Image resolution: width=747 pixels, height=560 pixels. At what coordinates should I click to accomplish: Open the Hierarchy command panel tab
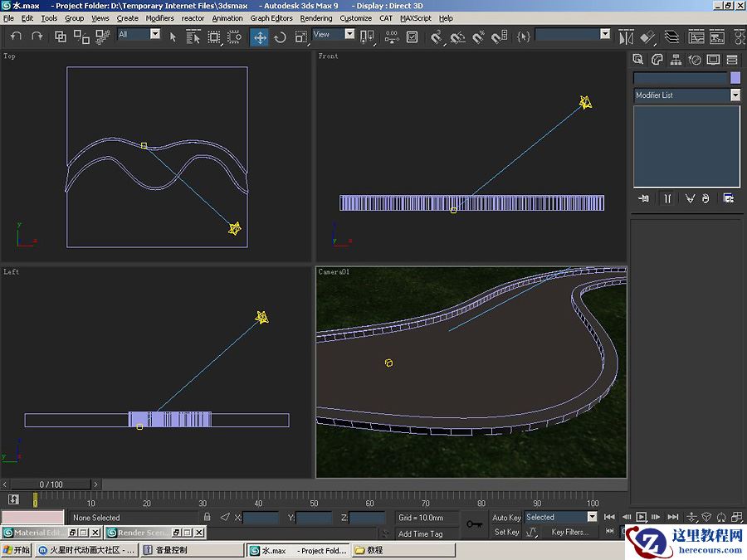(x=676, y=60)
